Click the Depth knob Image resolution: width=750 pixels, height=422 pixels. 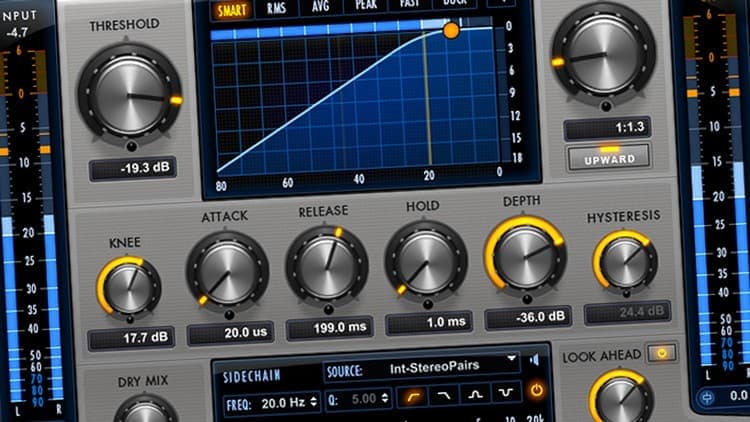[525, 257]
